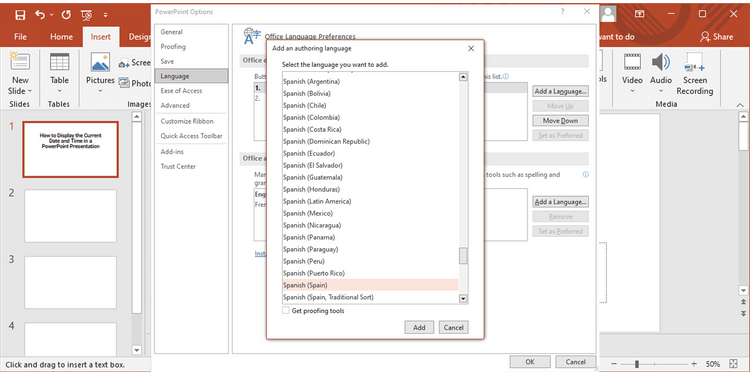Click the Redo/Repeat icon
The height and width of the screenshot is (375, 750).
click(66, 15)
